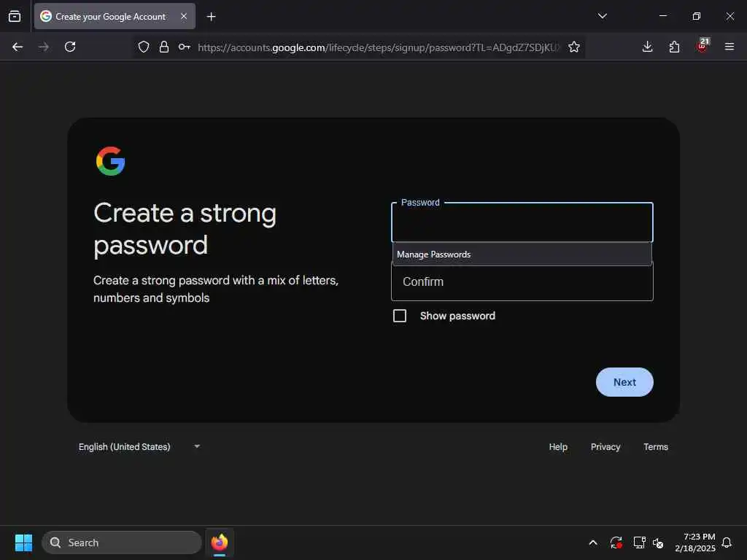Open the Help link
Image resolution: width=747 pixels, height=560 pixels.
pyautogui.click(x=558, y=447)
